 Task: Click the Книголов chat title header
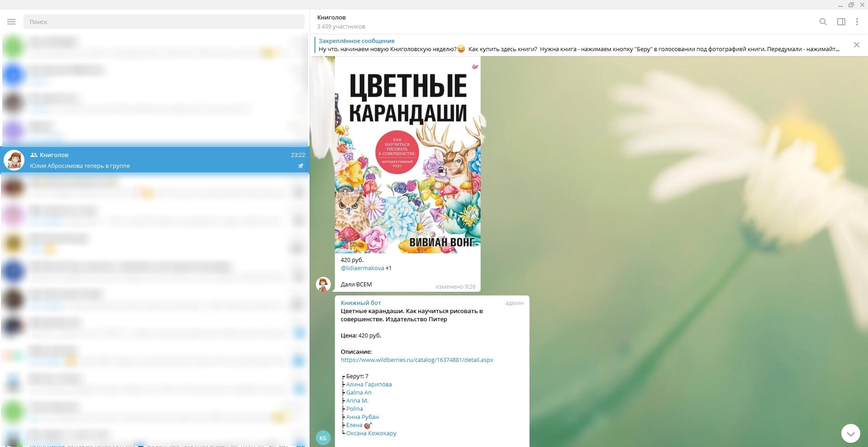(331, 17)
